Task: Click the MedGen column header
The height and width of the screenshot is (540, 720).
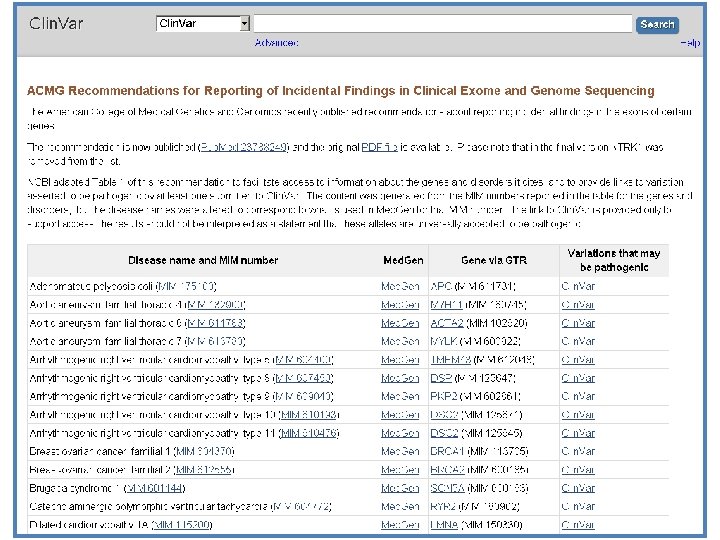Action: tap(403, 260)
